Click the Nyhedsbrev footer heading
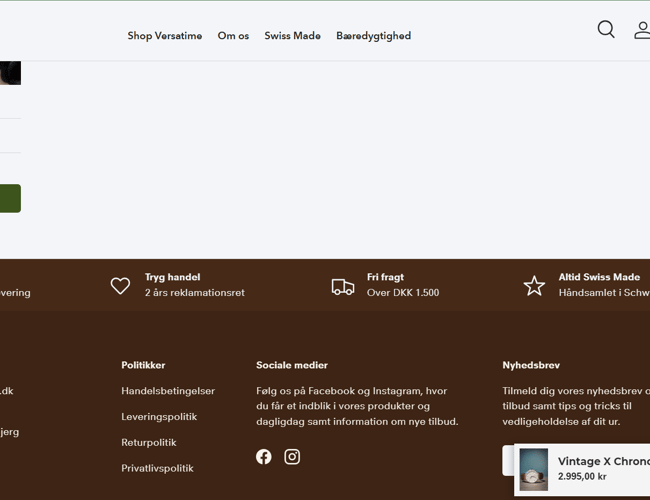Image resolution: width=650 pixels, height=500 pixels. point(531,365)
